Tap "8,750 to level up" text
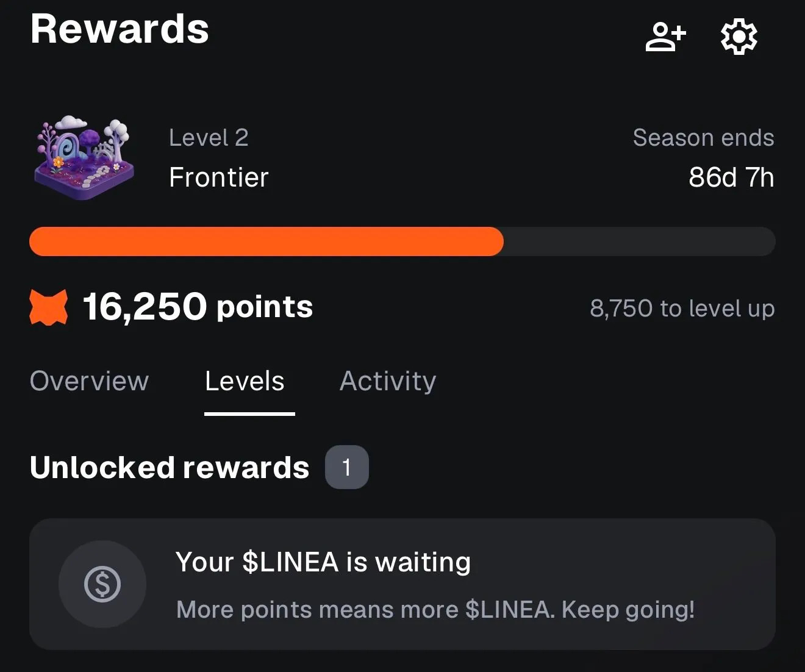Viewport: 805px width, 672px height. [682, 309]
